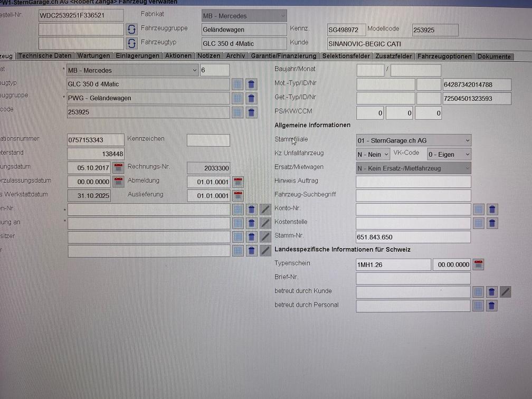Click calendar icon next to Typenschein date
The image size is (532, 399).
[478, 264]
